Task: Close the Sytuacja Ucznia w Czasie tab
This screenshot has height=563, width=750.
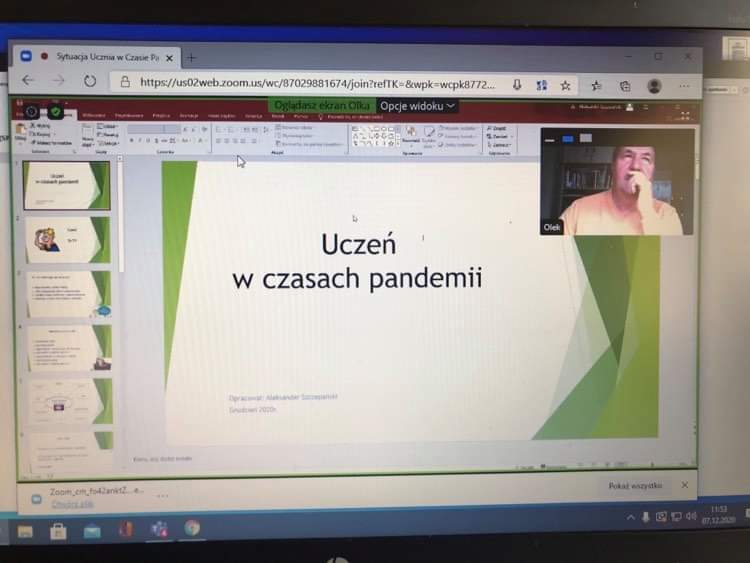Action: (x=169, y=58)
